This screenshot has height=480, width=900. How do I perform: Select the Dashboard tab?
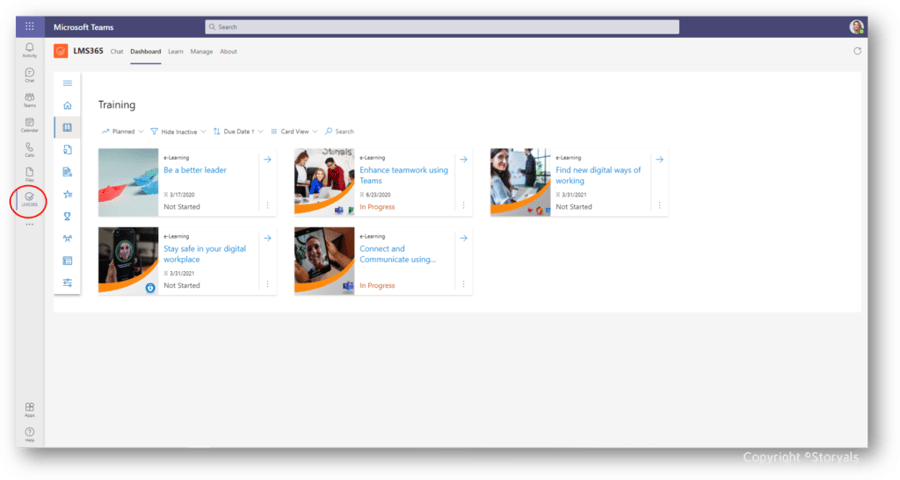(146, 52)
